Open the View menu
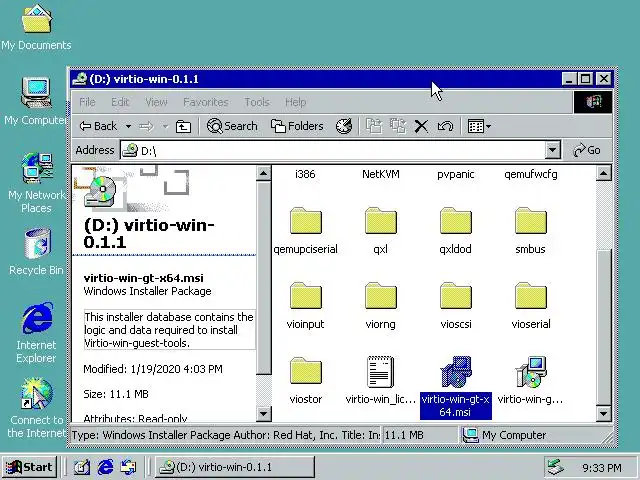The height and width of the screenshot is (480, 640). (x=156, y=102)
